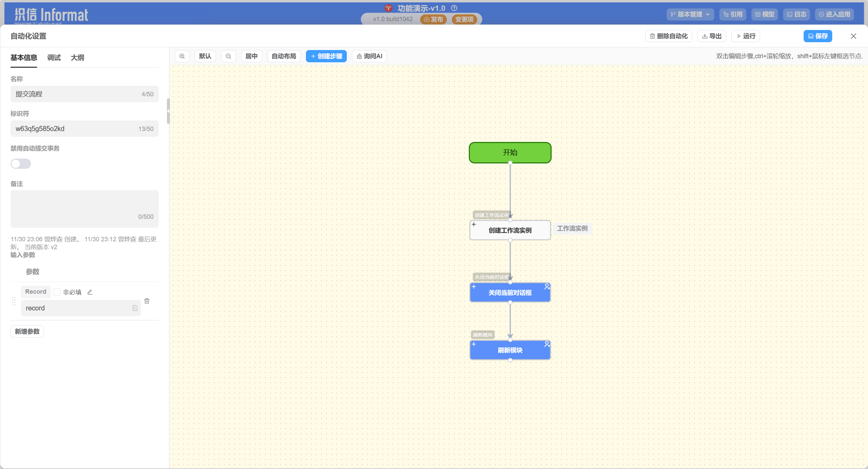Screen dimensions: 868x469
Task: Open the record field picker icon
Action: pyautogui.click(x=135, y=308)
